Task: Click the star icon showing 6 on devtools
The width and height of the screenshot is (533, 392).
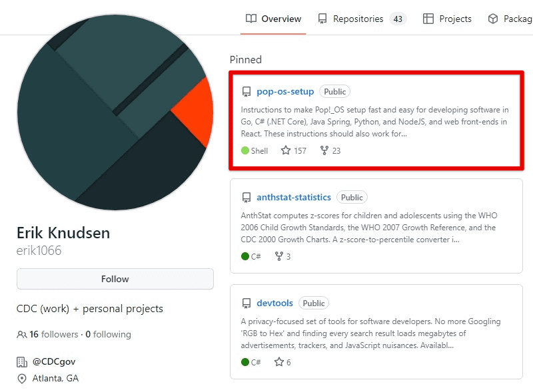Action: 279,362
